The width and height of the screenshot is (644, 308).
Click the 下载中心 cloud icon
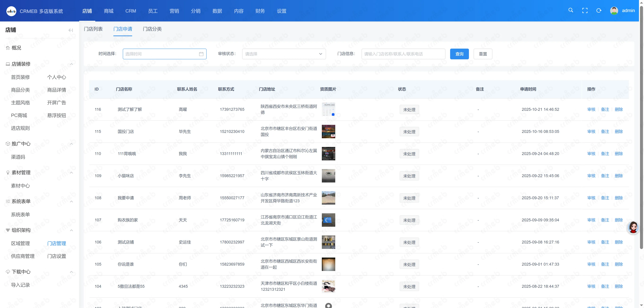tap(8, 271)
